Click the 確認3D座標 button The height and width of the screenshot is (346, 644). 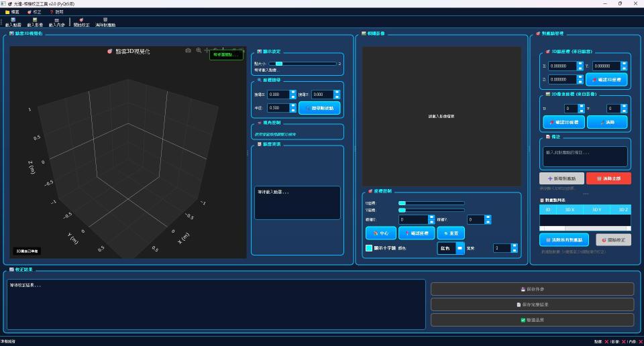[606, 79]
